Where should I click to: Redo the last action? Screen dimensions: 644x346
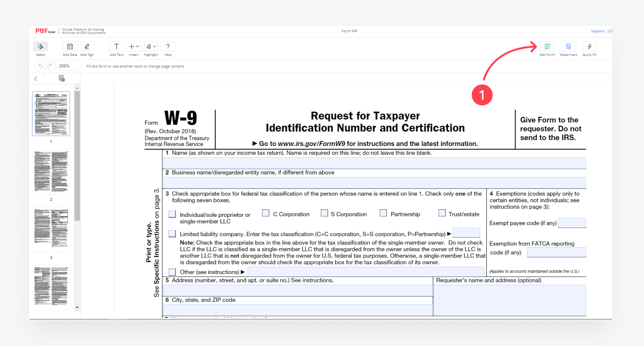point(49,66)
